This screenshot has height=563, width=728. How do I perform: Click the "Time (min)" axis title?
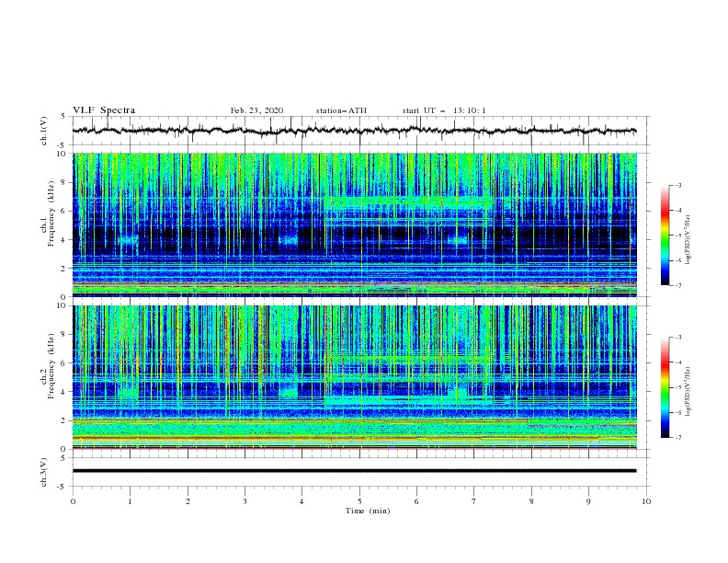tap(368, 511)
